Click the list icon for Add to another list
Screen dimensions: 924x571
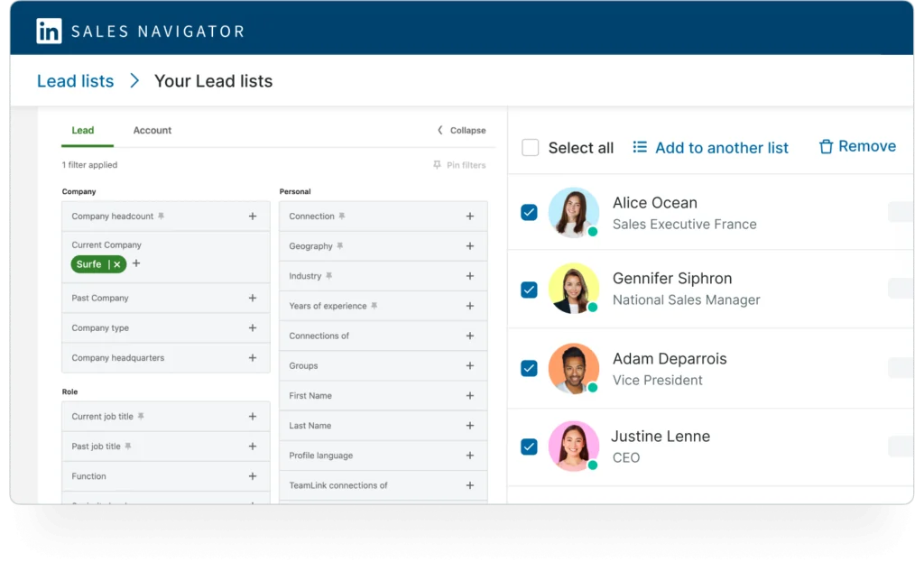tap(640, 147)
